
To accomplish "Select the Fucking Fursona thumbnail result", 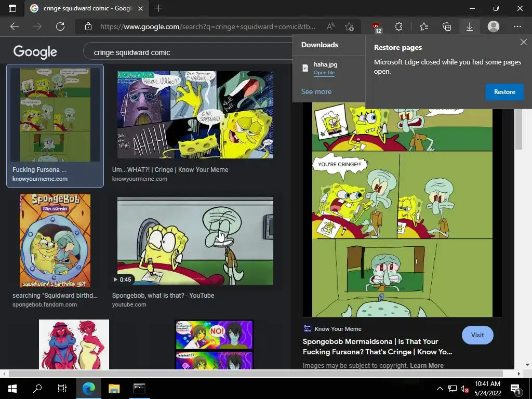I will (x=55, y=114).
